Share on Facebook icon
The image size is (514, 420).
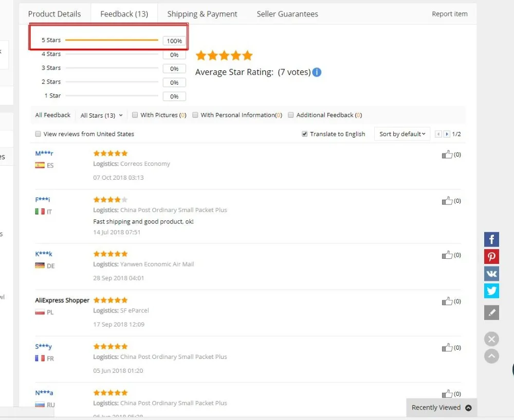(491, 239)
